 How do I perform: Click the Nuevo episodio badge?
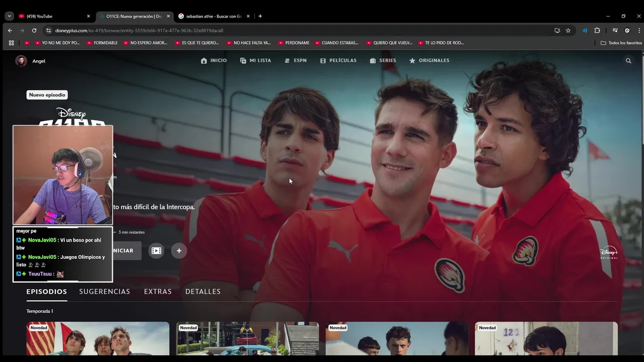click(47, 95)
